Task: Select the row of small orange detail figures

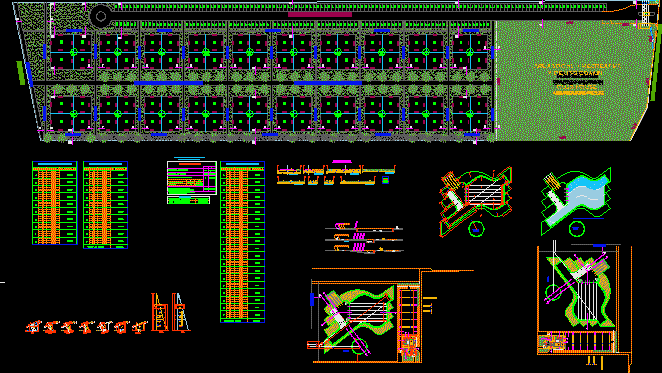Action: pos(87,327)
